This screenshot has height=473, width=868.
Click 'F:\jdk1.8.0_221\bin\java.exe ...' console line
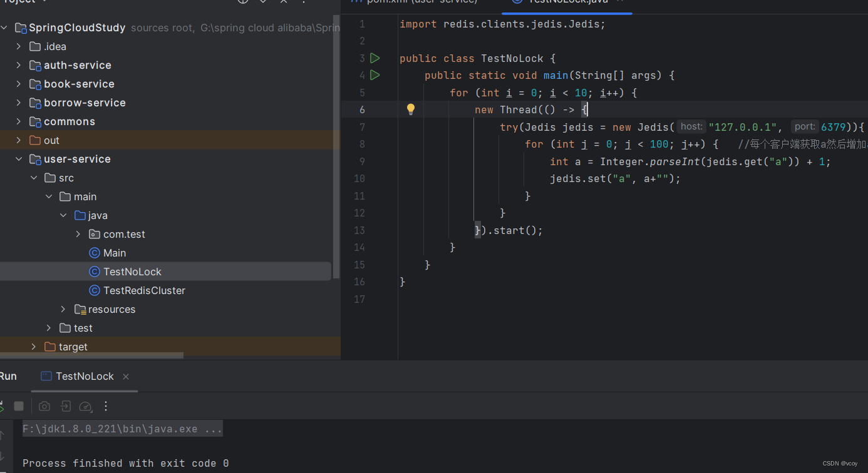[122, 429]
